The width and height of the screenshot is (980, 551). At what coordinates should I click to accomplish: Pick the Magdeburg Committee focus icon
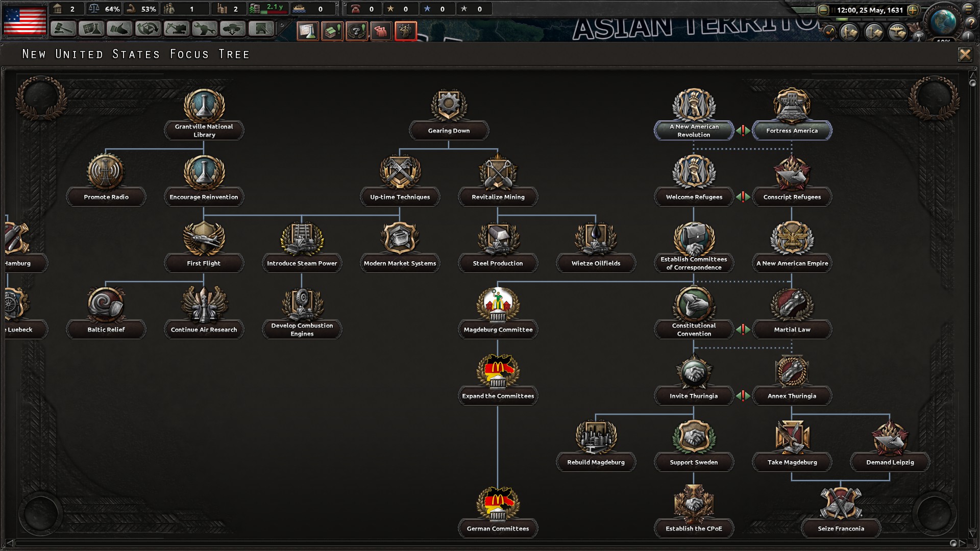[498, 305]
